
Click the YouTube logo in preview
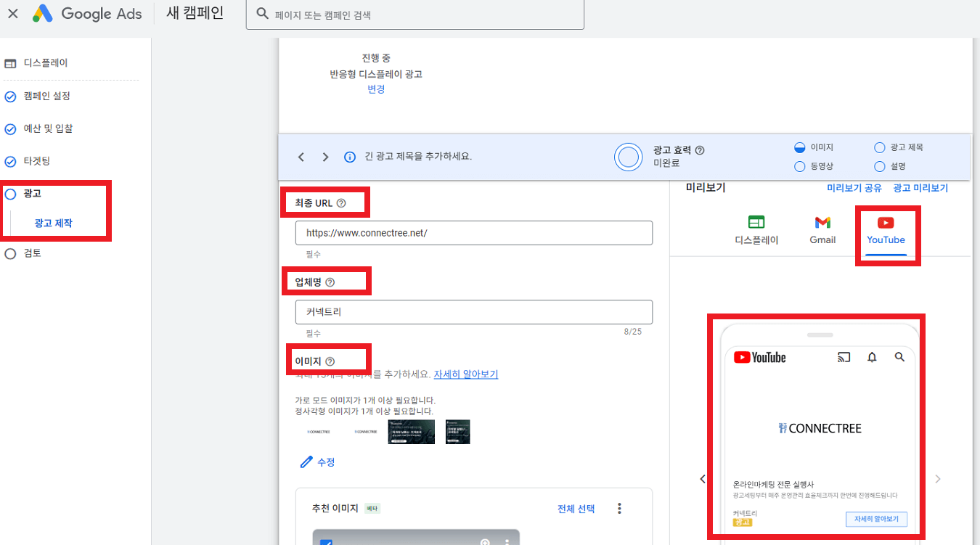tap(760, 357)
